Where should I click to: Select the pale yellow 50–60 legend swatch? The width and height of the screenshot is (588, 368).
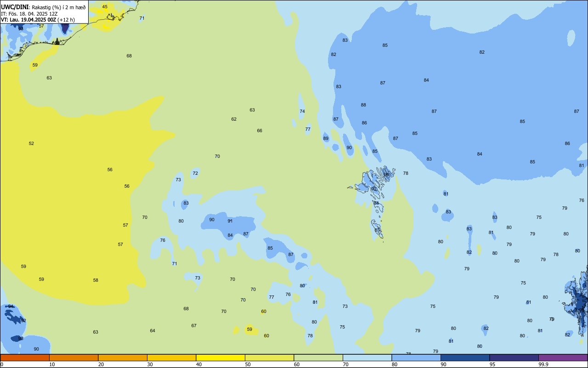click(x=269, y=358)
